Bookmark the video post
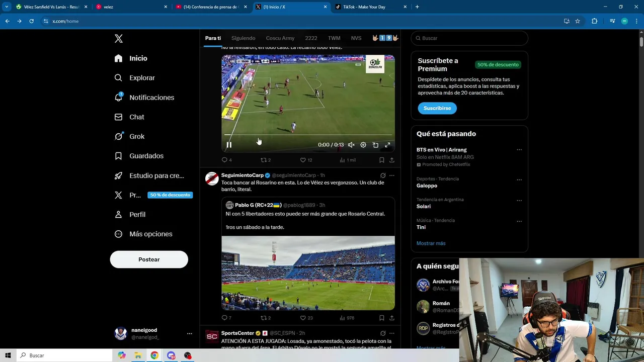Image resolution: width=644 pixels, height=362 pixels. coord(382,160)
